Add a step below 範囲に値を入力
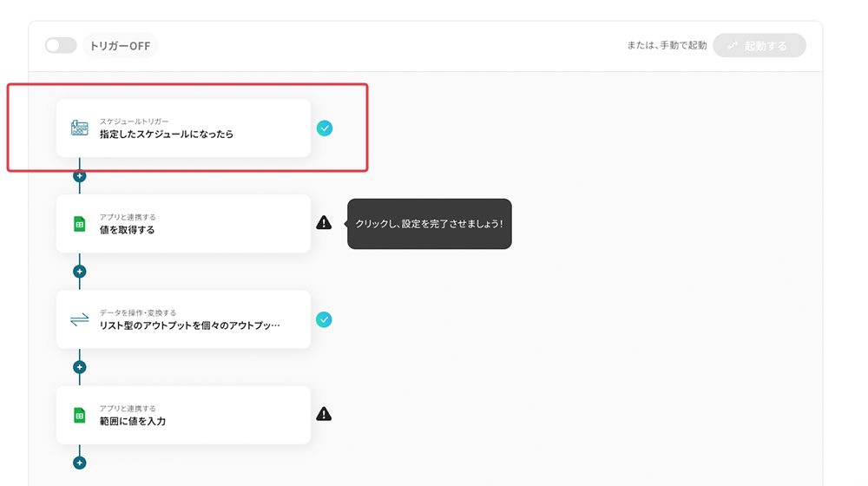 tap(80, 463)
